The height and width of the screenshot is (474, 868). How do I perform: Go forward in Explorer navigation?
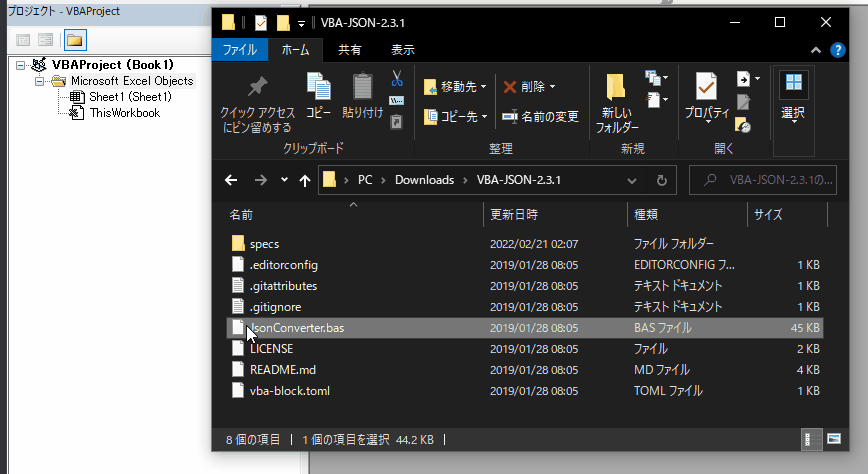tap(261, 180)
